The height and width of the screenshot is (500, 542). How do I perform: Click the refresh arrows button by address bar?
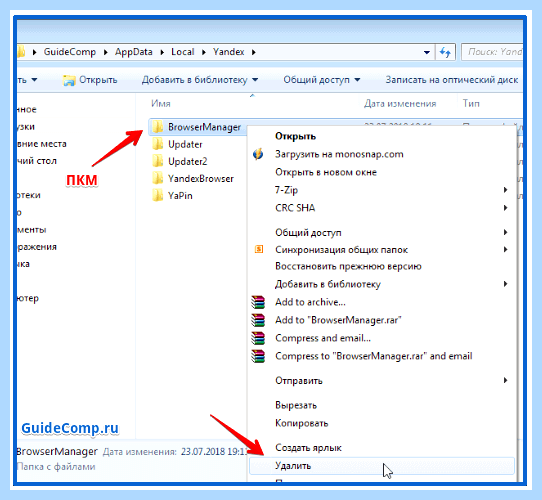pyautogui.click(x=445, y=52)
